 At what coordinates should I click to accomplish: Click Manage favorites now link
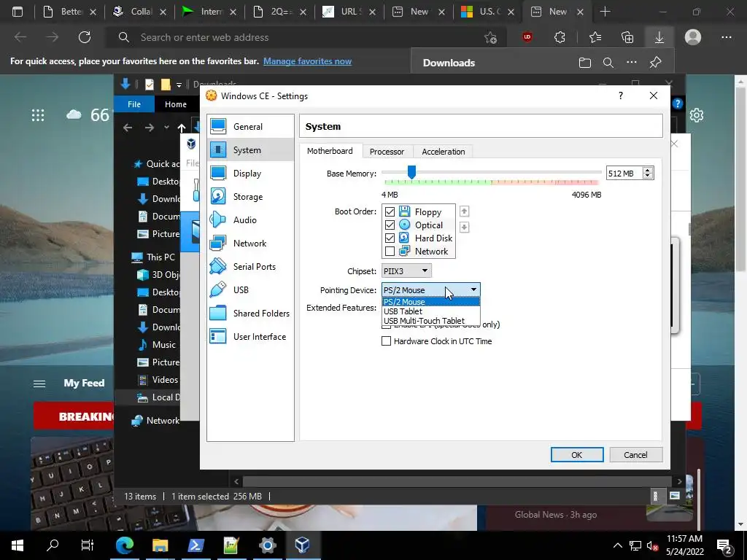(307, 61)
